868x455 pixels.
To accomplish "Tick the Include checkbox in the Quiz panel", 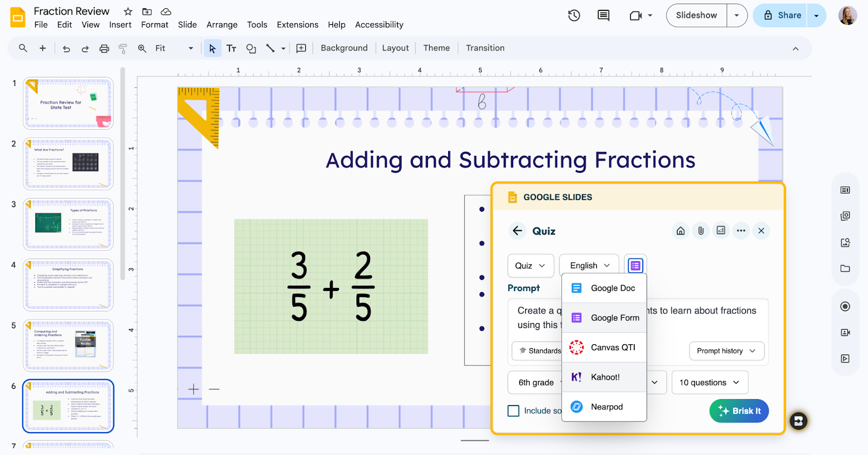I will 513,411.
